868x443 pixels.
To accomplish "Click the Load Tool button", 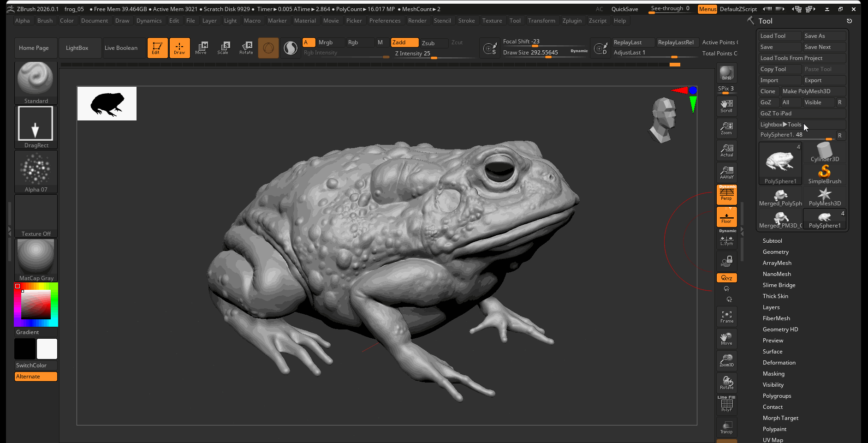I will 779,36.
